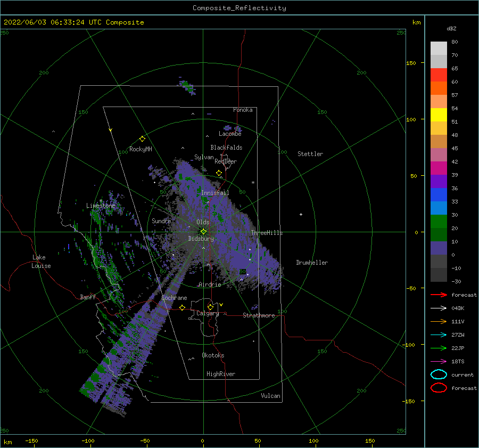Click the green radar echo near Ponoka
Screen dimensions: 479x448
click(x=187, y=85)
